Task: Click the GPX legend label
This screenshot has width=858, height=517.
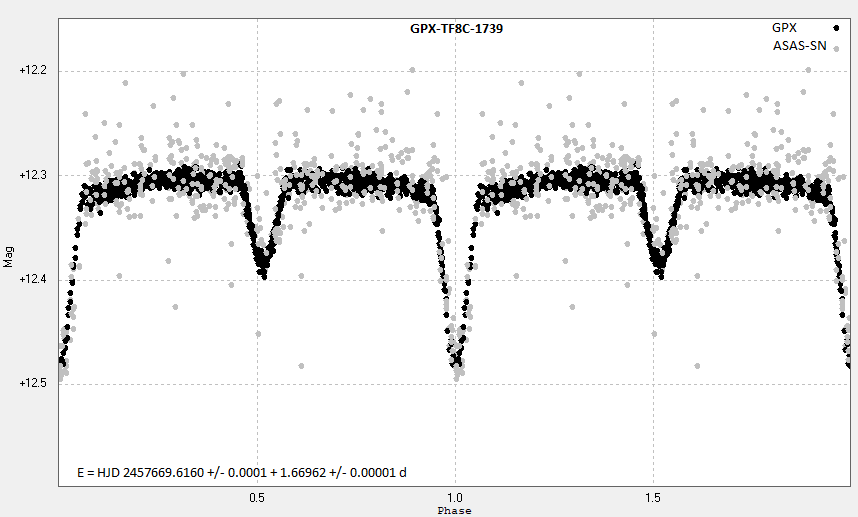Action: click(x=784, y=27)
